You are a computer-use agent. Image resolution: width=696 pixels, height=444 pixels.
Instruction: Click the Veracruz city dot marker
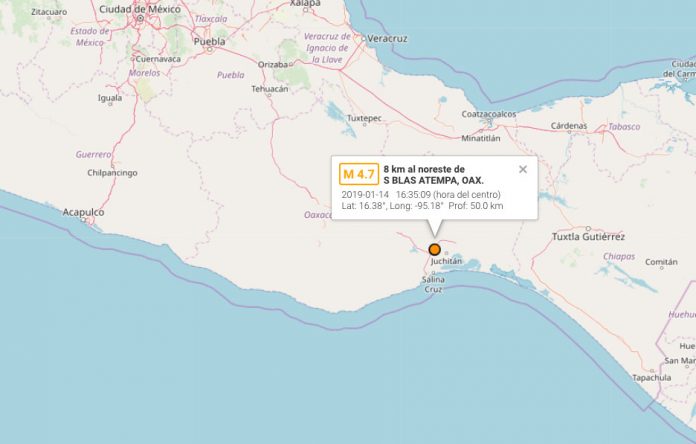point(364,39)
